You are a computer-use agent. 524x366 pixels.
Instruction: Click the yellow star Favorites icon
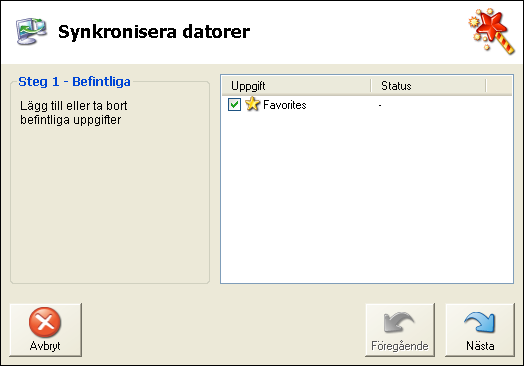pyautogui.click(x=252, y=104)
